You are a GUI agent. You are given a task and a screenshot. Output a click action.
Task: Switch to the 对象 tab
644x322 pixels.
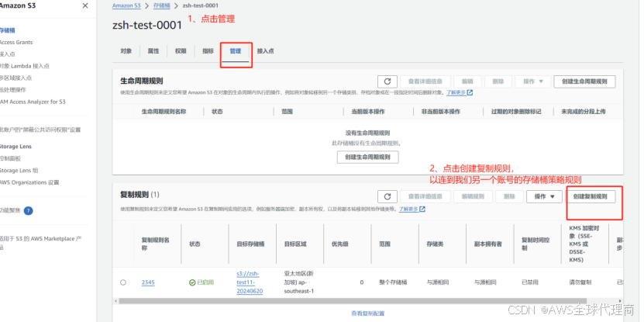click(x=126, y=51)
